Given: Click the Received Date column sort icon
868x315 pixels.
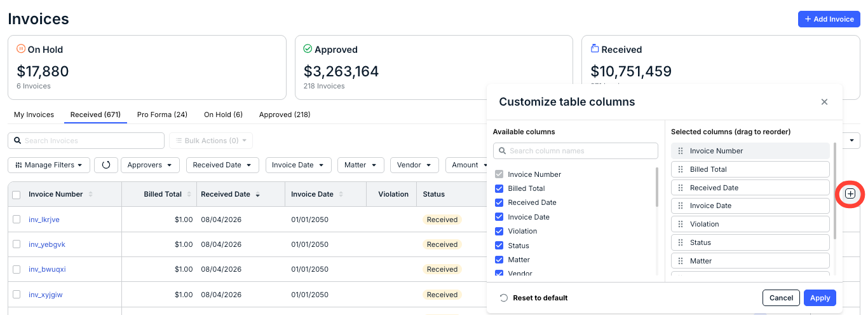Looking at the screenshot, I should point(258,194).
